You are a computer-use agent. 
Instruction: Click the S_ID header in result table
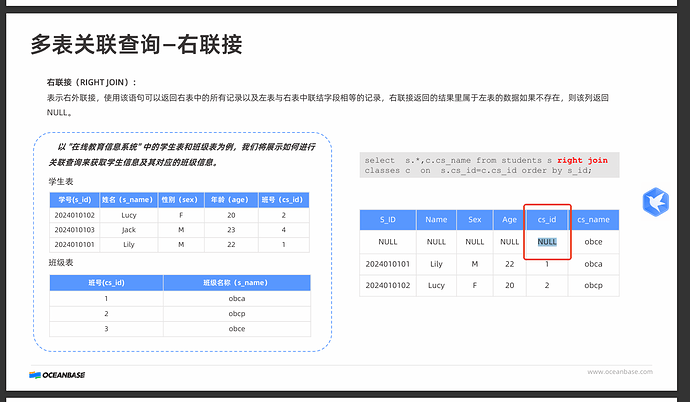point(388,219)
